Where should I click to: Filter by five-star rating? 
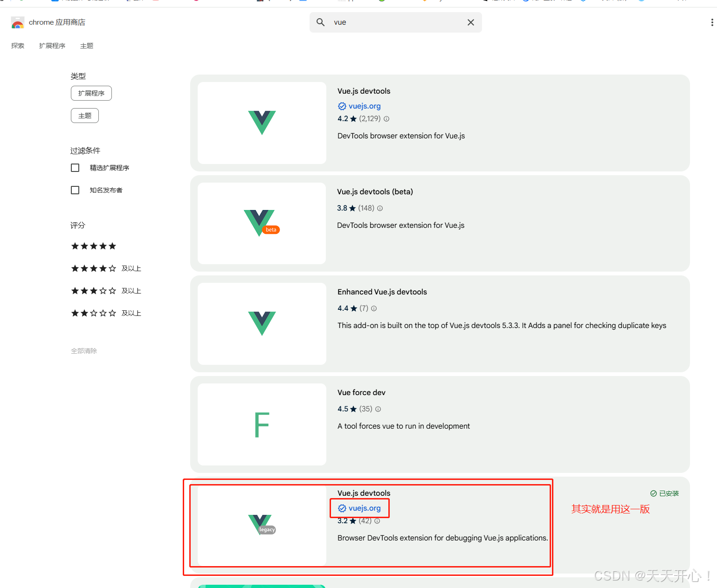pos(94,246)
